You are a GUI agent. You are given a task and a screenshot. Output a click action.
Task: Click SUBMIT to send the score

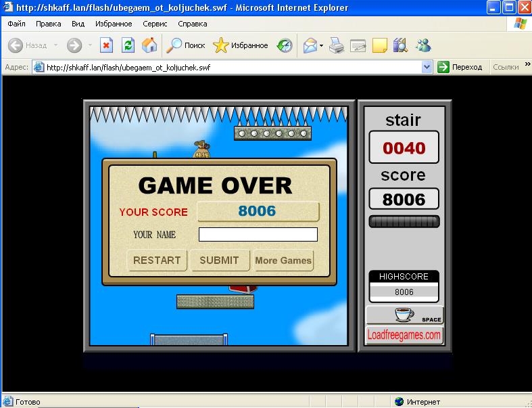(220, 260)
